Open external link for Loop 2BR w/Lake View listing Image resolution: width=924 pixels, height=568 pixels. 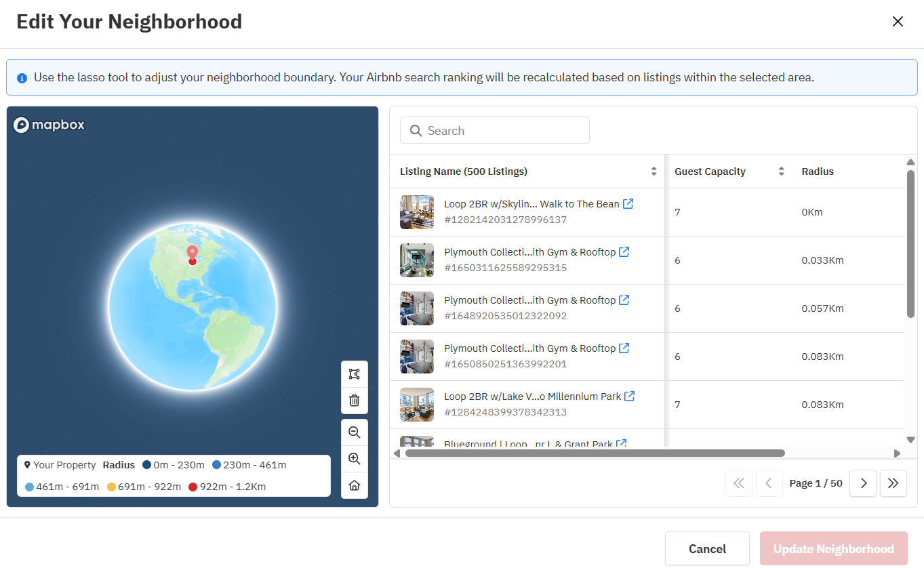point(630,396)
